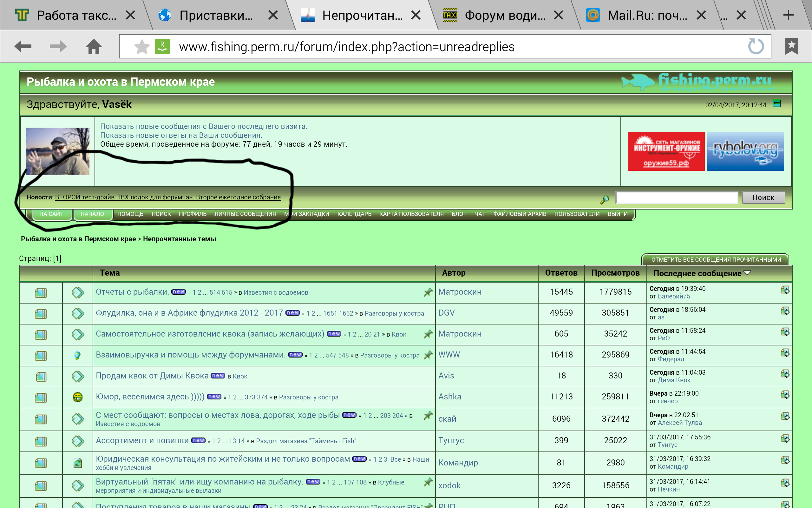Click the new badge on Флудилка topic
Screen dimensions: 812x508
[292, 312]
